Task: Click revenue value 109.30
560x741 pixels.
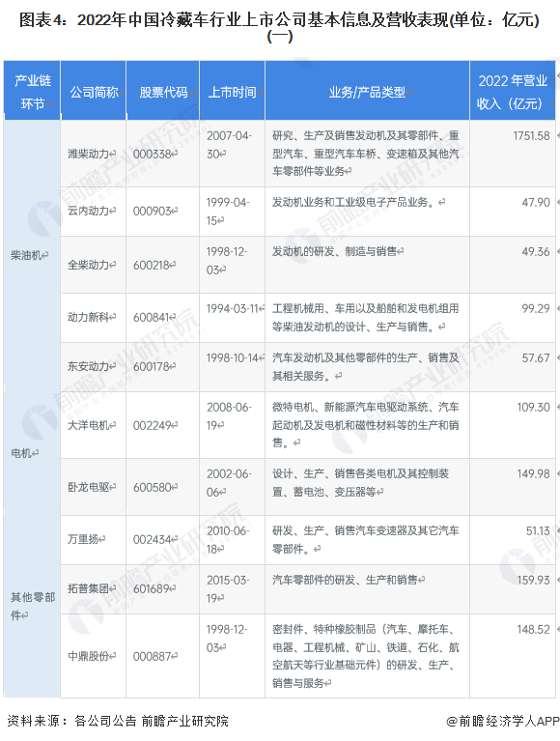Action: point(534,408)
